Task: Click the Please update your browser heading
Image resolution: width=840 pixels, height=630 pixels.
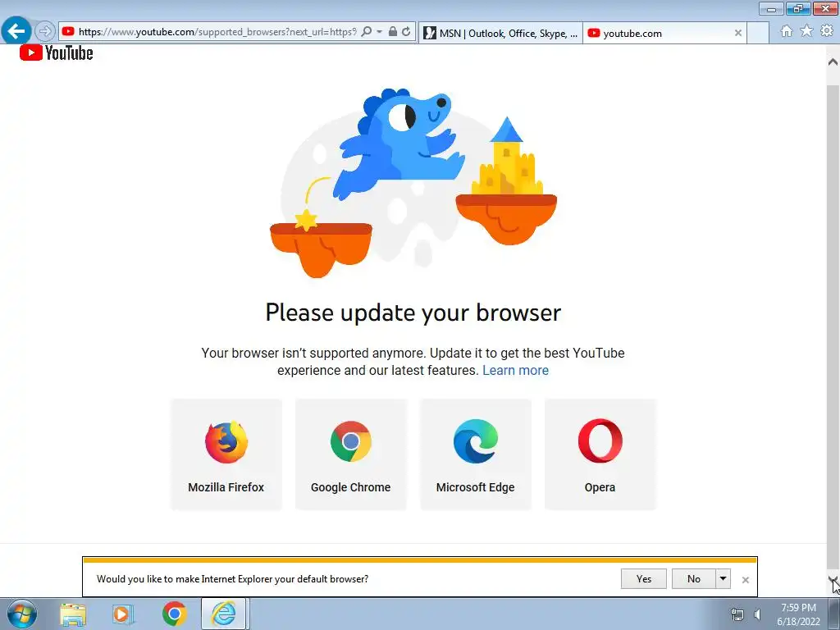Action: (413, 313)
